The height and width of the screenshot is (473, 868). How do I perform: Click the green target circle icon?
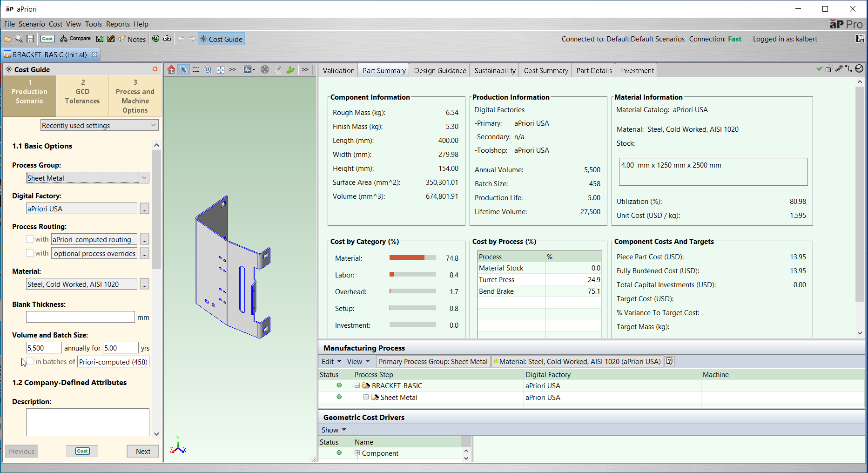(x=156, y=39)
